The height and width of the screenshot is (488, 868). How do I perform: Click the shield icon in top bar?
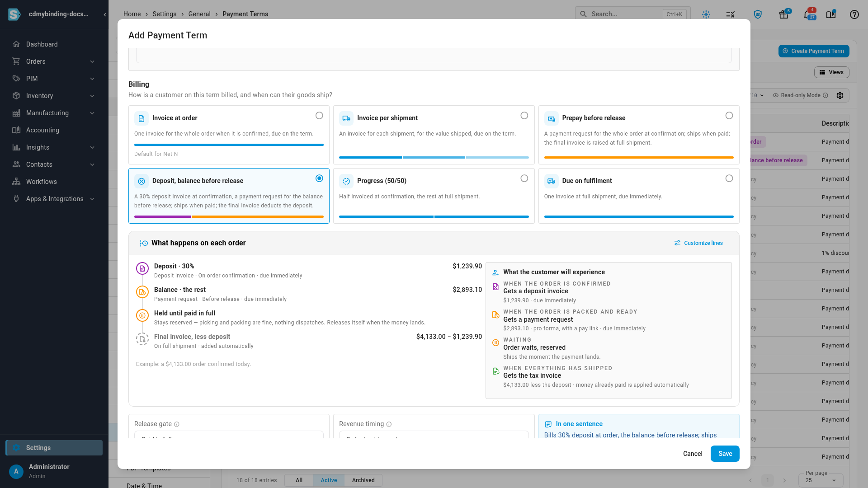(x=758, y=14)
